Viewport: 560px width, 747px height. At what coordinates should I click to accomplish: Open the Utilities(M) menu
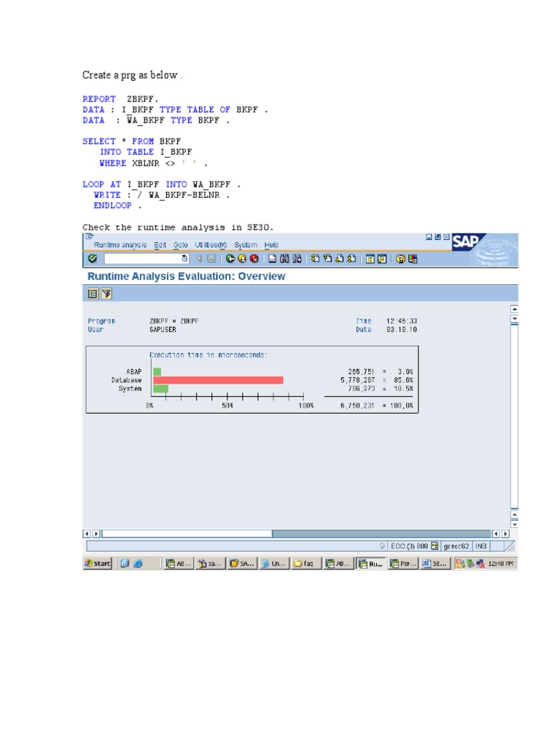click(211, 245)
